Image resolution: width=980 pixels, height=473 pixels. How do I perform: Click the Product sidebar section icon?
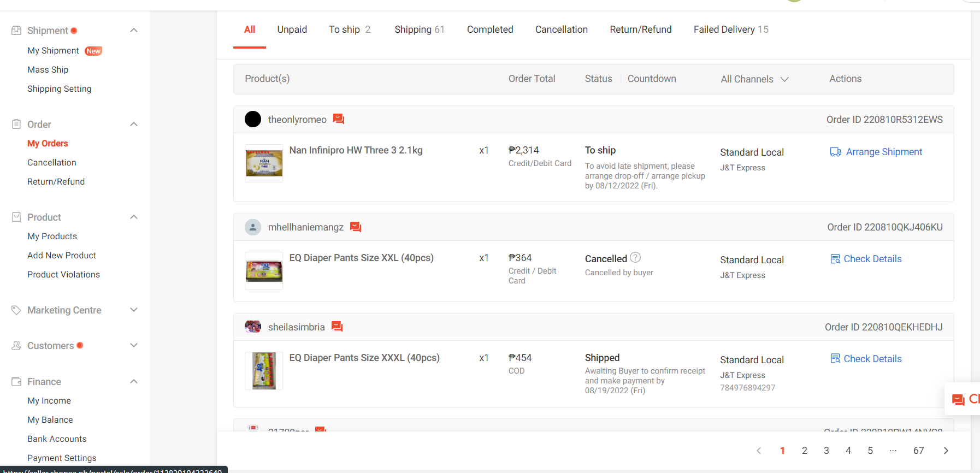(16, 217)
